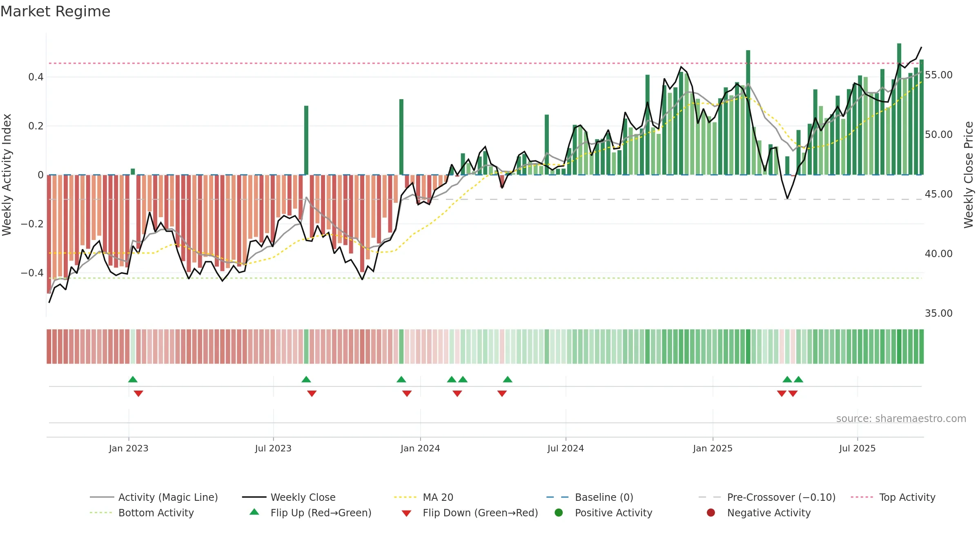
Task: Click the leftmost Flip Down marker in 2025
Action: click(x=782, y=393)
